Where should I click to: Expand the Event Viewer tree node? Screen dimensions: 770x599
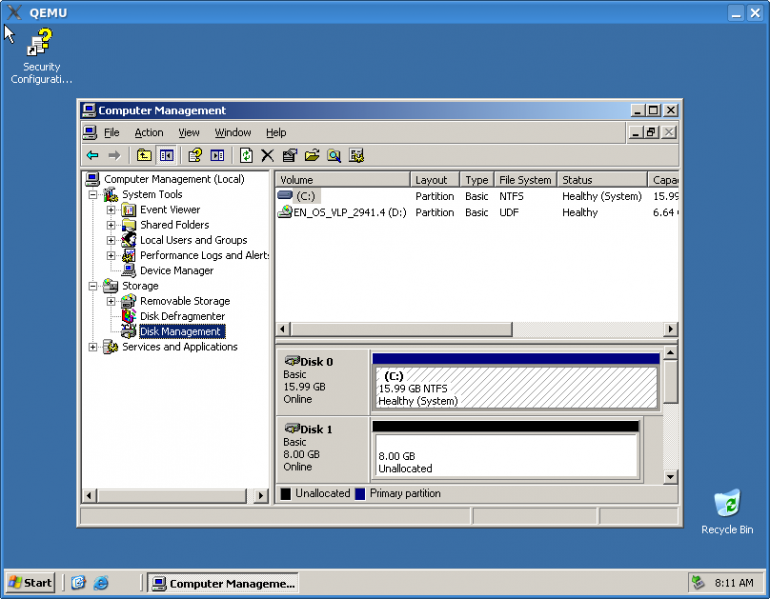pyautogui.click(x=111, y=210)
